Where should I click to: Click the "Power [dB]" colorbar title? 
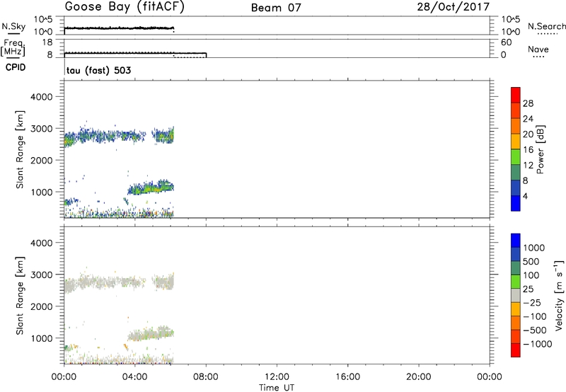(541, 149)
